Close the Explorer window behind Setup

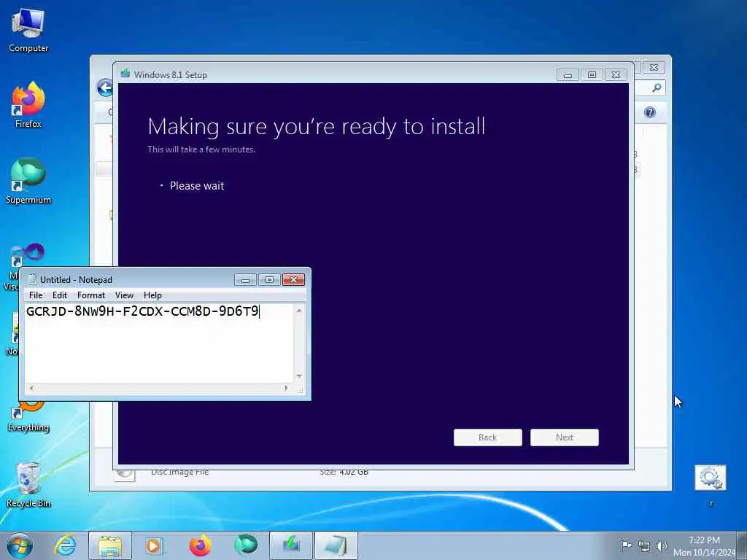pos(654,68)
